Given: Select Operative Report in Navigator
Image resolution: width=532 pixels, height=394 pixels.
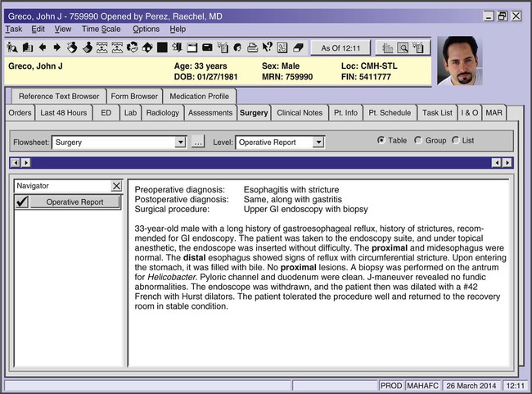Looking at the screenshot, I should click(x=74, y=202).
